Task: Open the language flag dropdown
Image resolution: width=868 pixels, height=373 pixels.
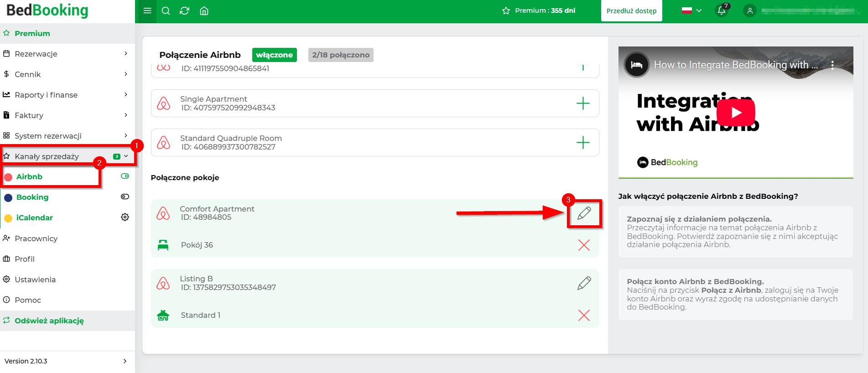Action: tap(691, 10)
